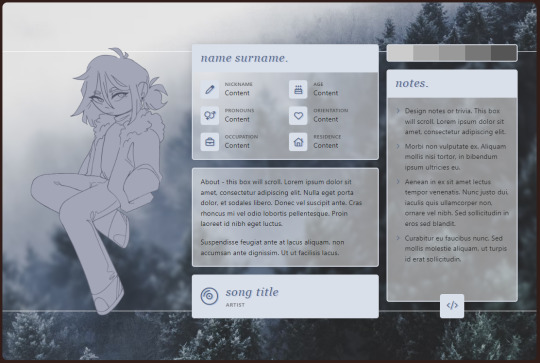Click the paragraph starting 'About - this box'
This screenshot has width=540, height=363.
(x=281, y=203)
